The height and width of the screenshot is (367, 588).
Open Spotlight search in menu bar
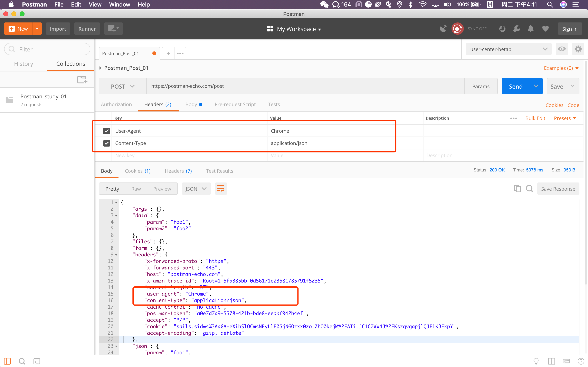(x=550, y=5)
